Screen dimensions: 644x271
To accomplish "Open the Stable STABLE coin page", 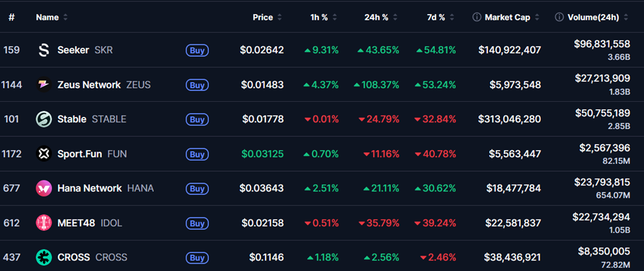I will pyautogui.click(x=72, y=120).
